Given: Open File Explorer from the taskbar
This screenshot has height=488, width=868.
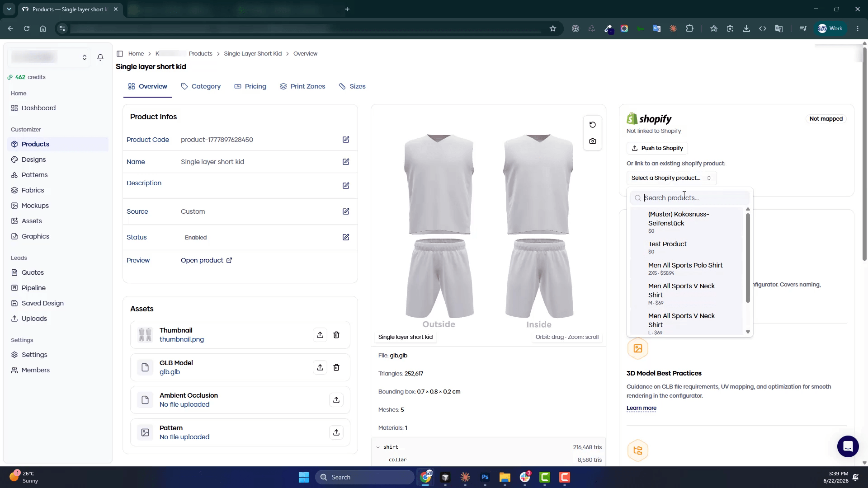Looking at the screenshot, I should 505,477.
